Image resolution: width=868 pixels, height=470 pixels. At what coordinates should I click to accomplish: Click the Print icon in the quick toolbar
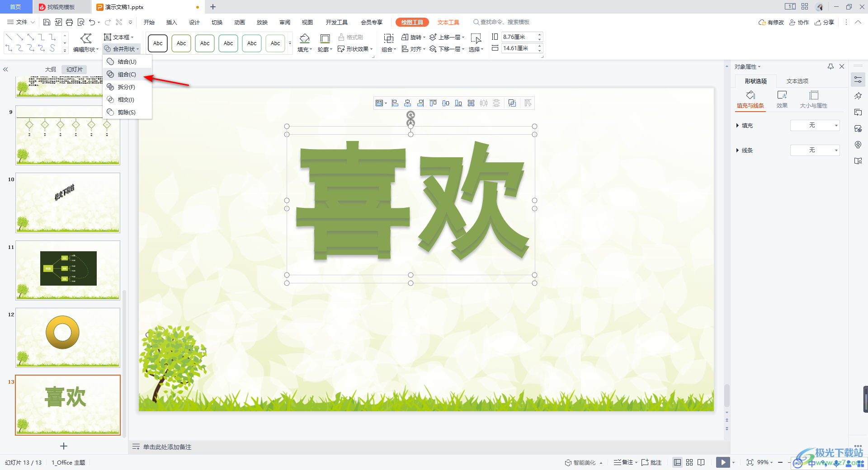[69, 22]
